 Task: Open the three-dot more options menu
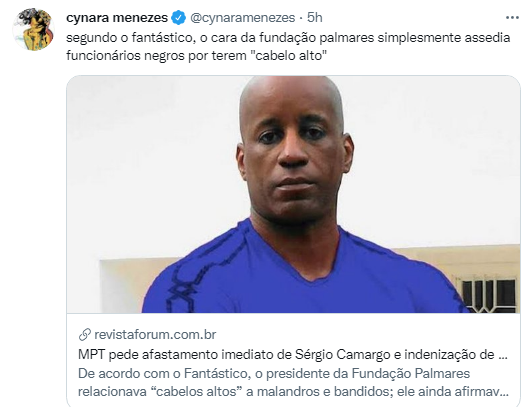(x=512, y=17)
